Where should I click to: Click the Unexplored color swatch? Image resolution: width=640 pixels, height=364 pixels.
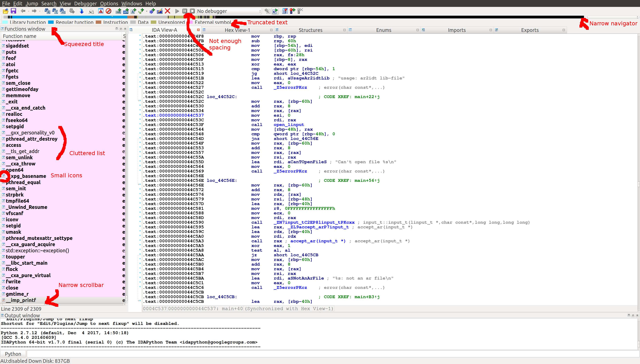click(154, 22)
